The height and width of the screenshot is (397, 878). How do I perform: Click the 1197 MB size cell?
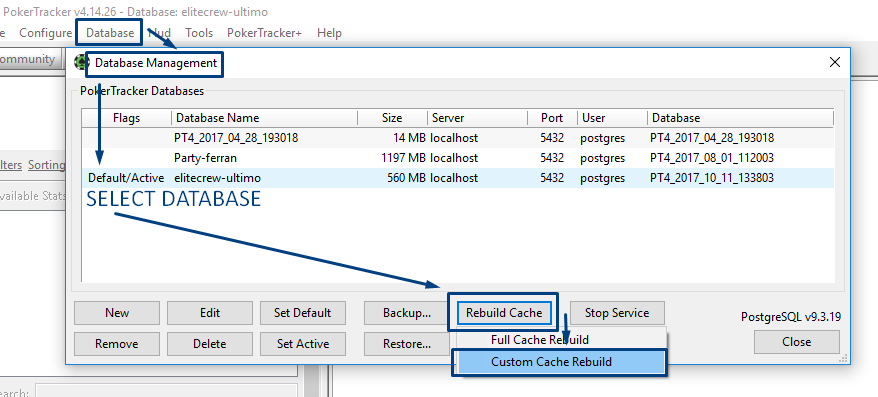point(403,158)
